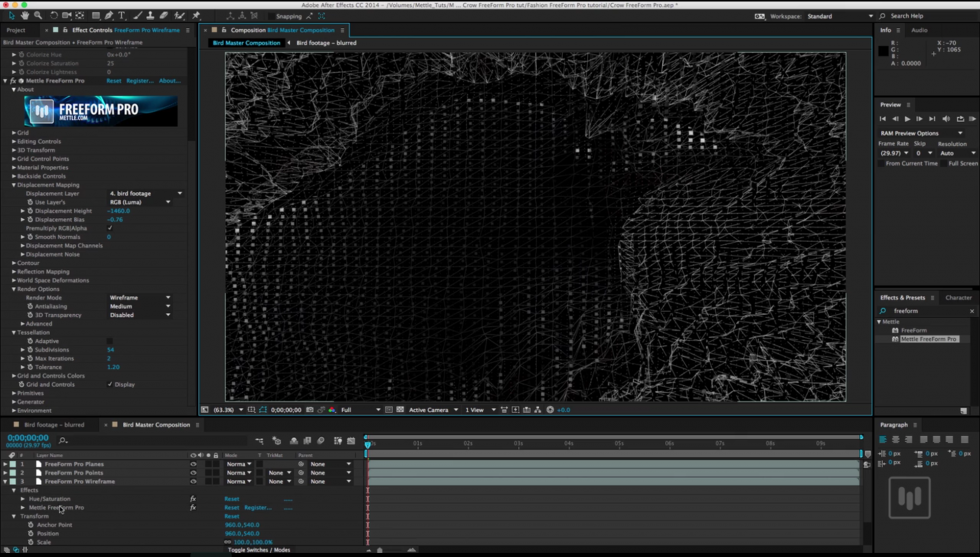Jump to last frame in Preview panel

coord(932,119)
